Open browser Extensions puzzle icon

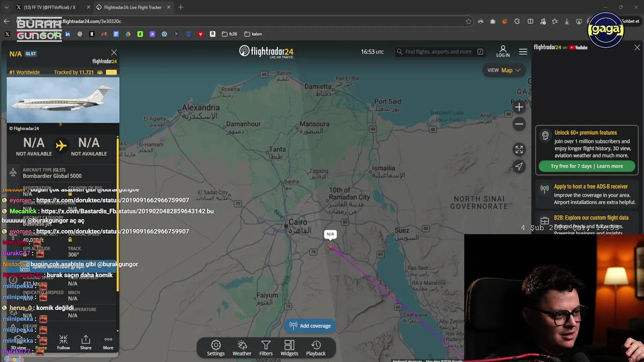click(x=517, y=21)
